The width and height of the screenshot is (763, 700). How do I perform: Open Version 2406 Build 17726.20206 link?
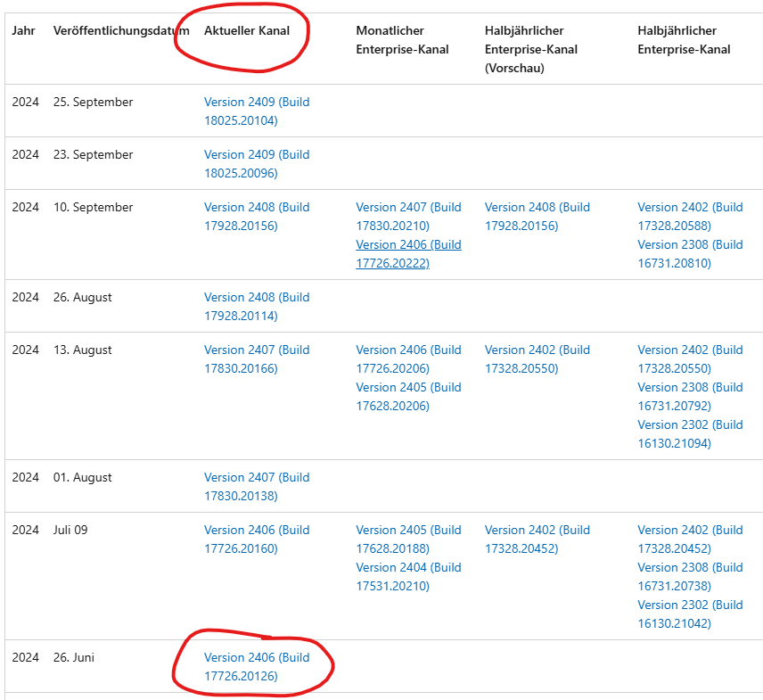408,358
